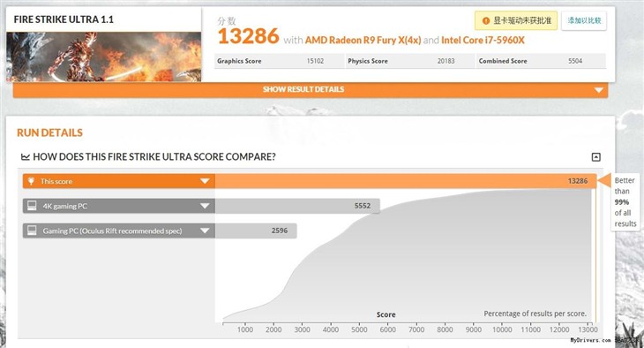Click the white arrow on the result details bar

pyautogui.click(x=598, y=90)
